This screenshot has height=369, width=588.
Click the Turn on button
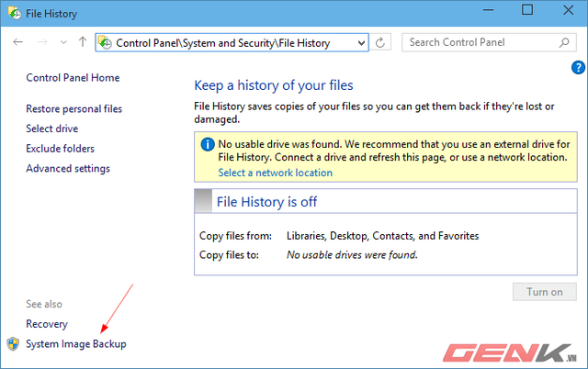tap(545, 292)
